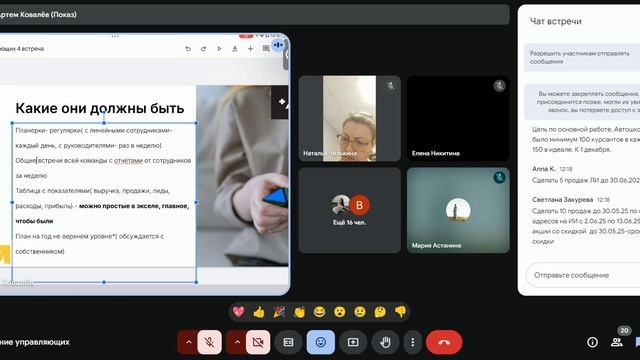The height and width of the screenshot is (360, 640).
Task: Click the Артем Ковалёв (Показ) presenter label
Action: [38, 15]
